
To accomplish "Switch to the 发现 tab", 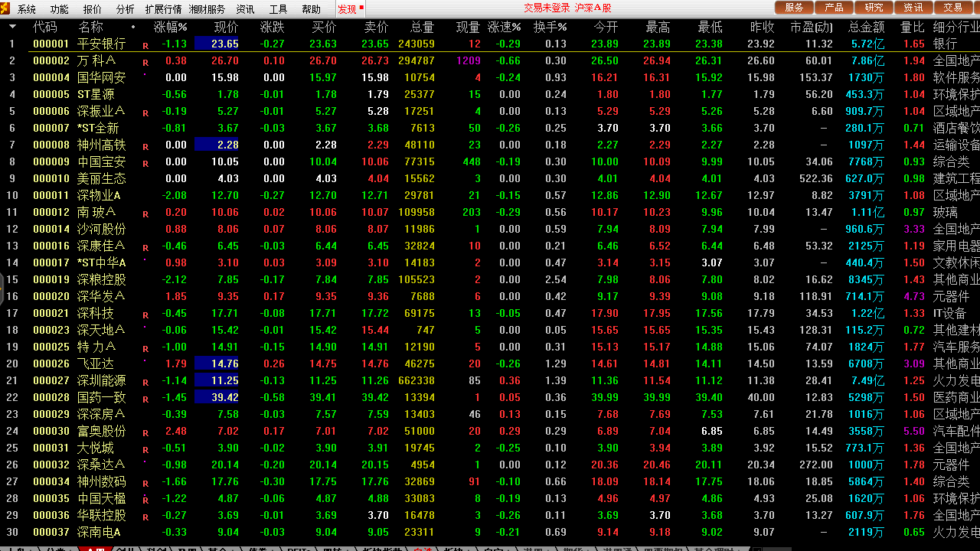I will coord(347,9).
